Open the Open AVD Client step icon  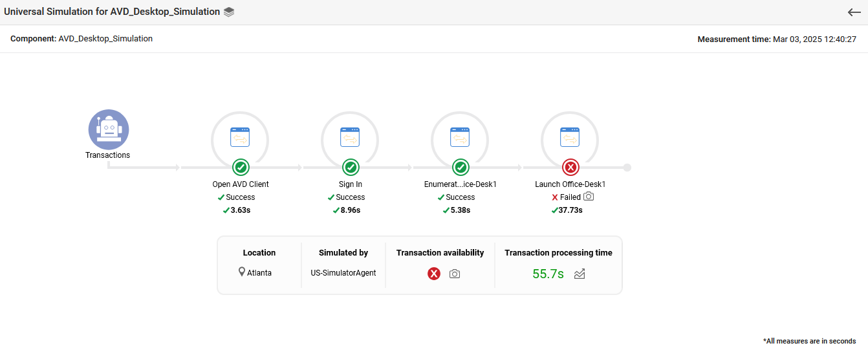pos(240,137)
